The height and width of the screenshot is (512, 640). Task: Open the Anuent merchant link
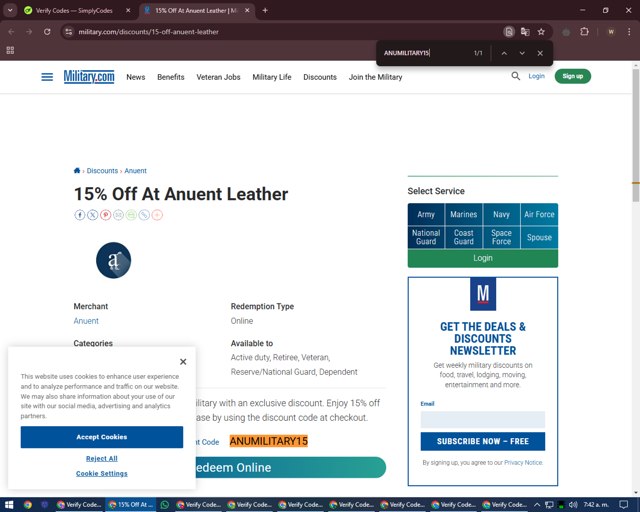click(86, 321)
